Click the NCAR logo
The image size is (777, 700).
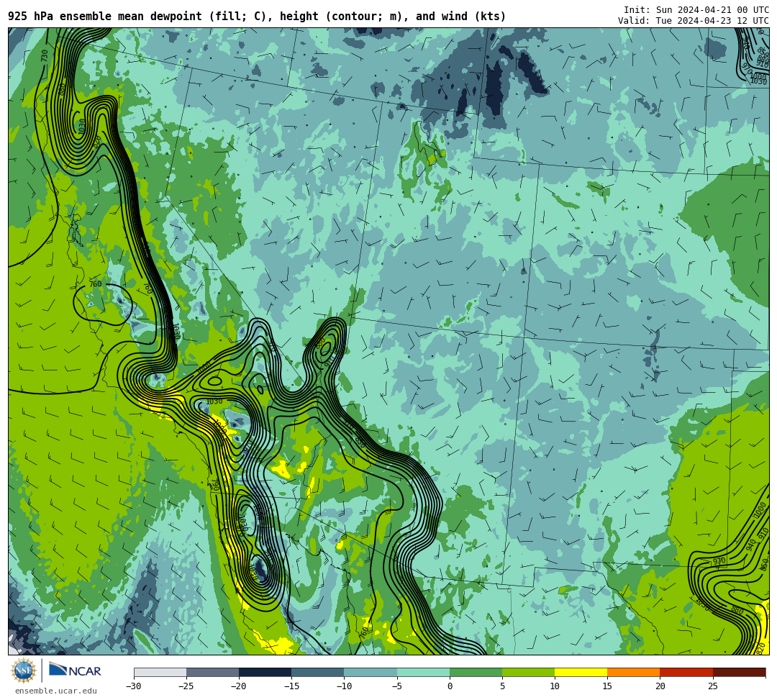click(x=76, y=671)
